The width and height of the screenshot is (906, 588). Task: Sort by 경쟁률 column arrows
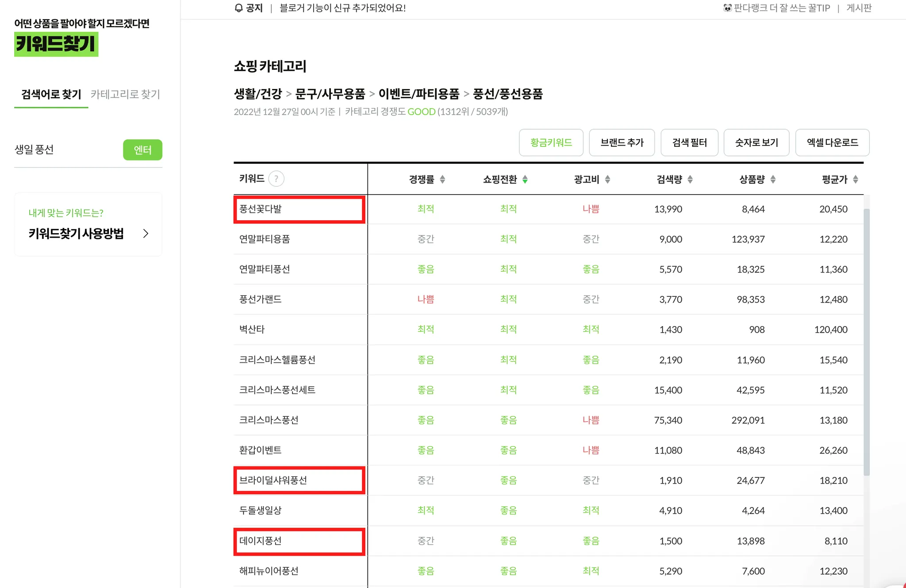(x=442, y=179)
